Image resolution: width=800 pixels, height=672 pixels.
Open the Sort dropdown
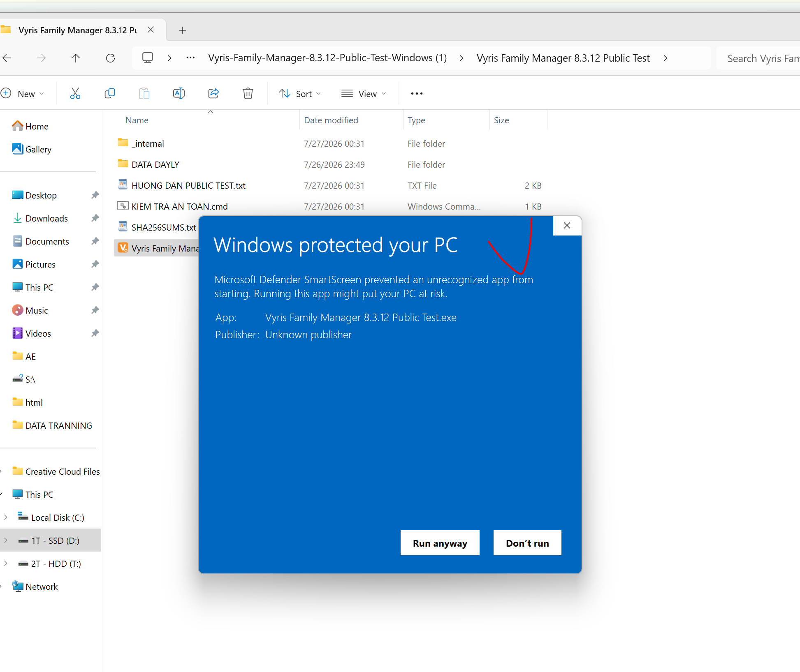click(300, 94)
